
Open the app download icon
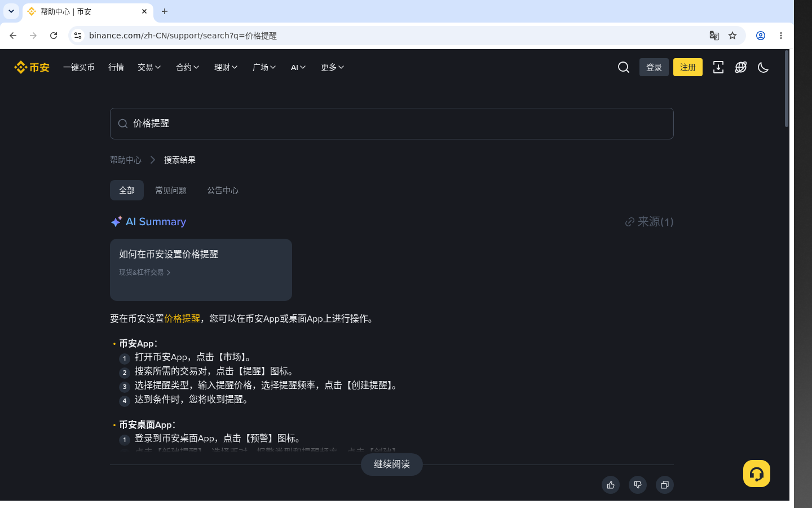tap(718, 67)
